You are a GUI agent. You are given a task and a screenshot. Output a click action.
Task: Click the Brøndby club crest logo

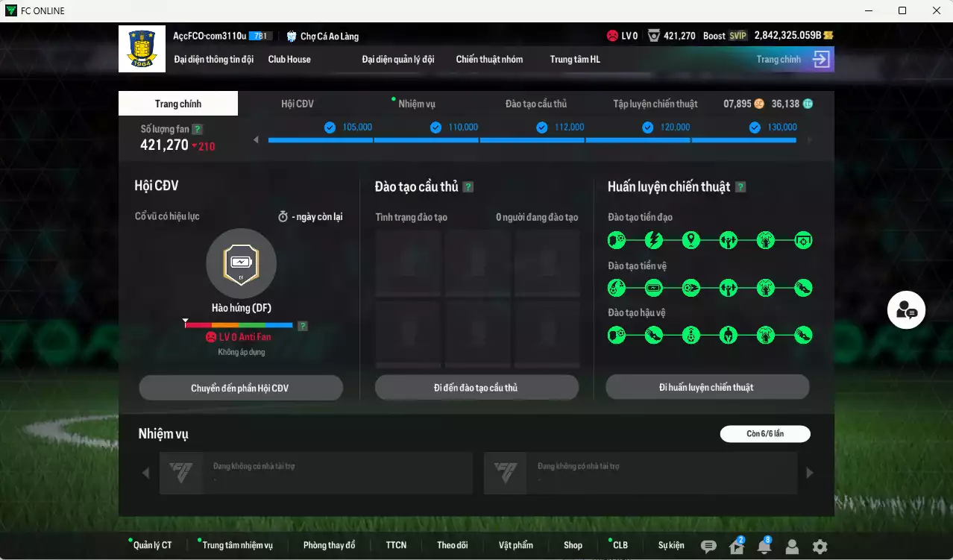(142, 49)
